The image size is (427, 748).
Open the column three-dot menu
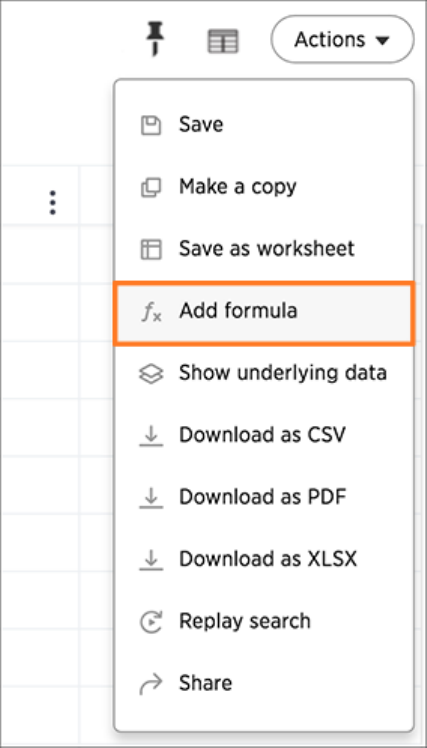tap(53, 203)
